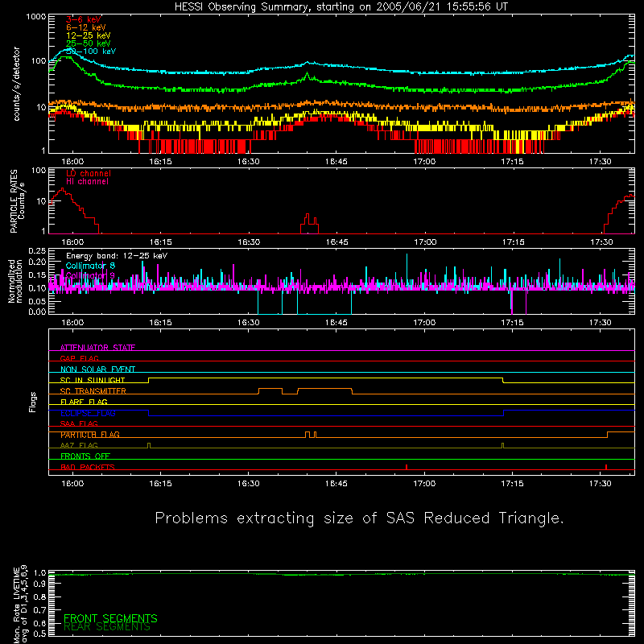Click the green 25-50 keV legend label

coord(89,43)
